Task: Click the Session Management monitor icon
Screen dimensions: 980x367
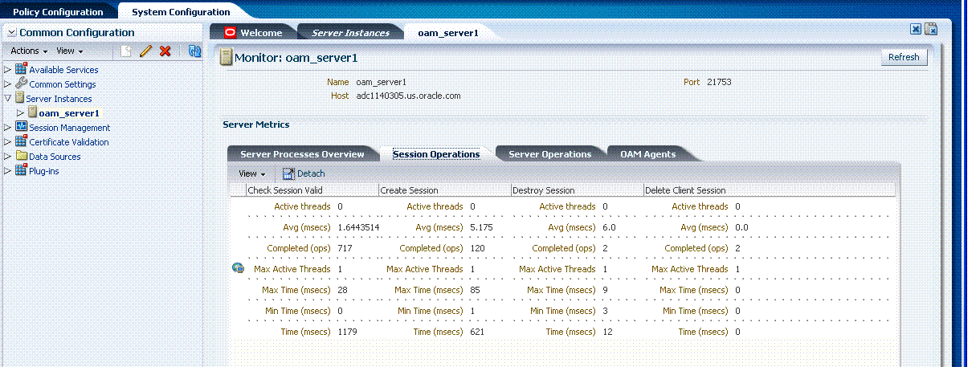Action: (21, 127)
